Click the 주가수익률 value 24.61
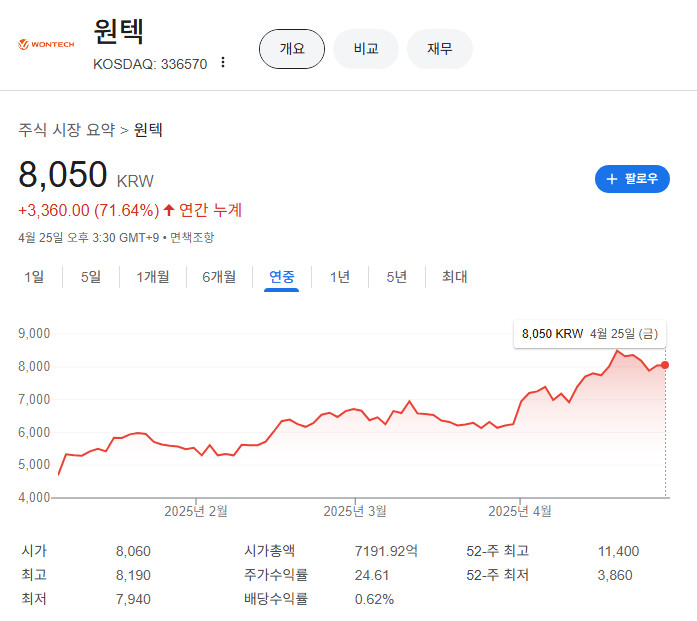This screenshot has height=621, width=697. pos(372,575)
